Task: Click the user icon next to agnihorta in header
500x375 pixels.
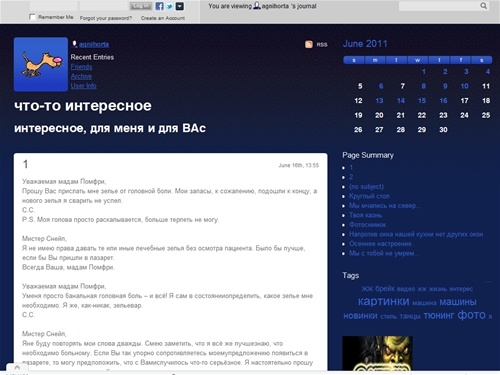Action: pos(257,6)
